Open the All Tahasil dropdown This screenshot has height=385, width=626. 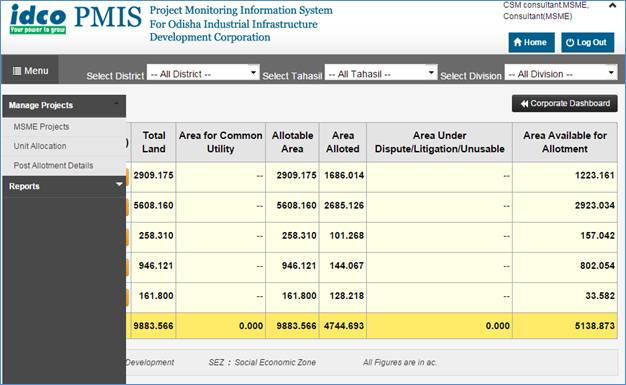point(381,73)
